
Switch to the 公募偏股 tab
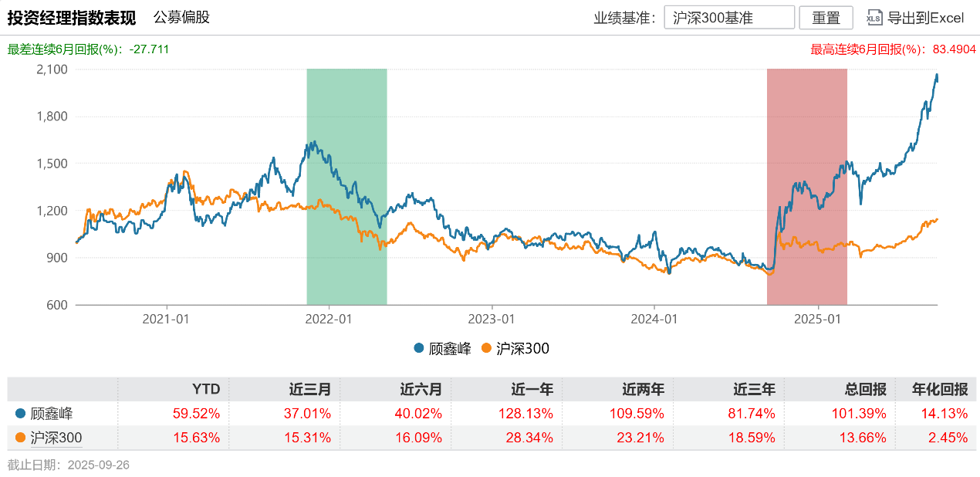click(x=181, y=17)
